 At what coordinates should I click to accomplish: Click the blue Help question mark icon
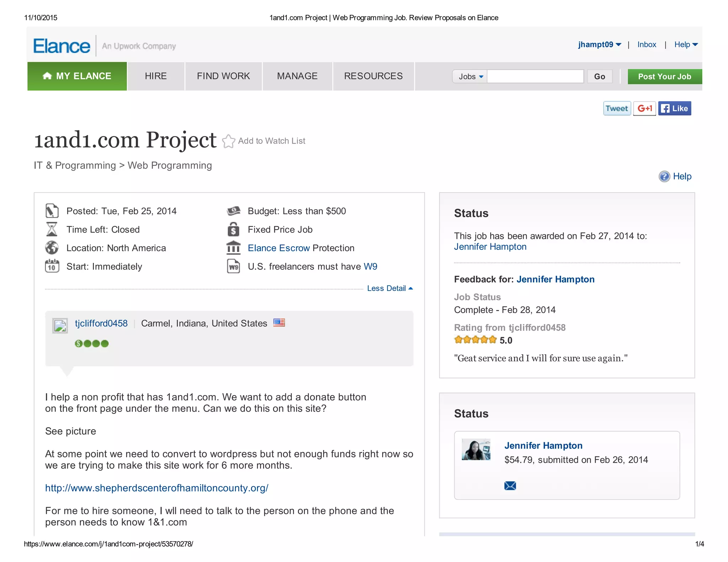664,177
